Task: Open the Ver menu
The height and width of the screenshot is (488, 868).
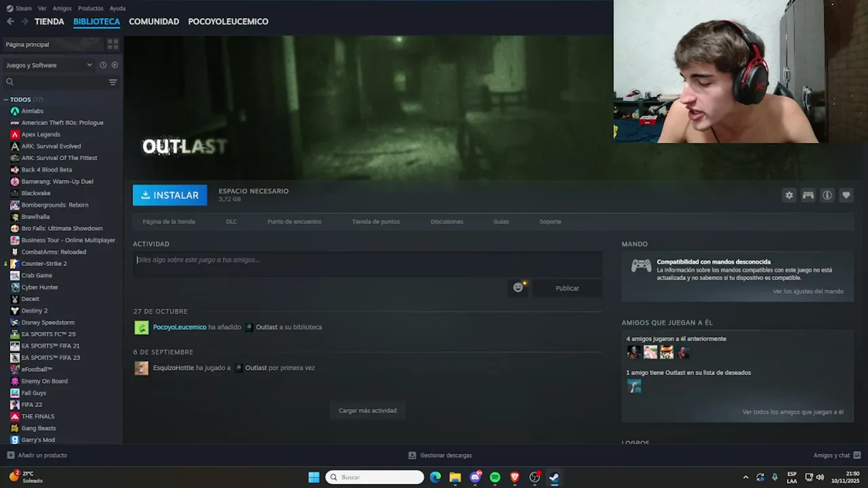Action: pos(42,8)
